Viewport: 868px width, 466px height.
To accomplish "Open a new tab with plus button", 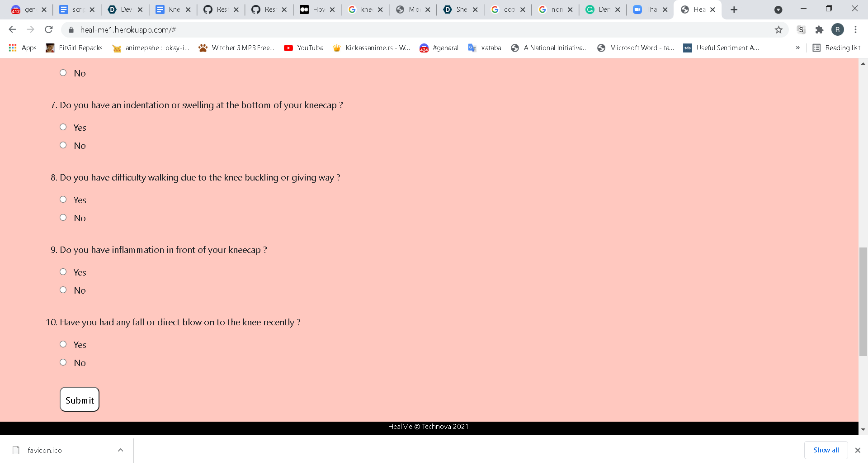I will (x=734, y=10).
